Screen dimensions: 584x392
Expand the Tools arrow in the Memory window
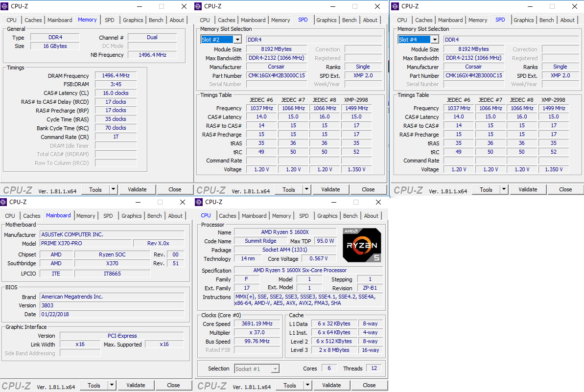pos(113,189)
